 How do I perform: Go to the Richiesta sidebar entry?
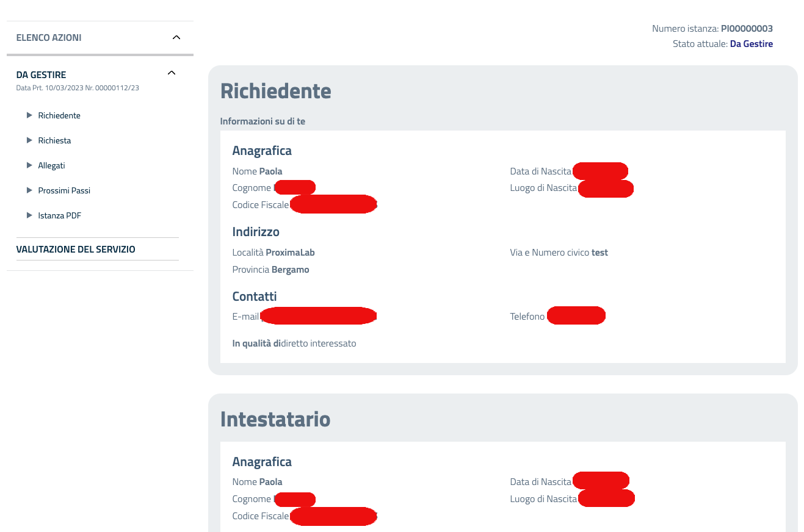54,140
